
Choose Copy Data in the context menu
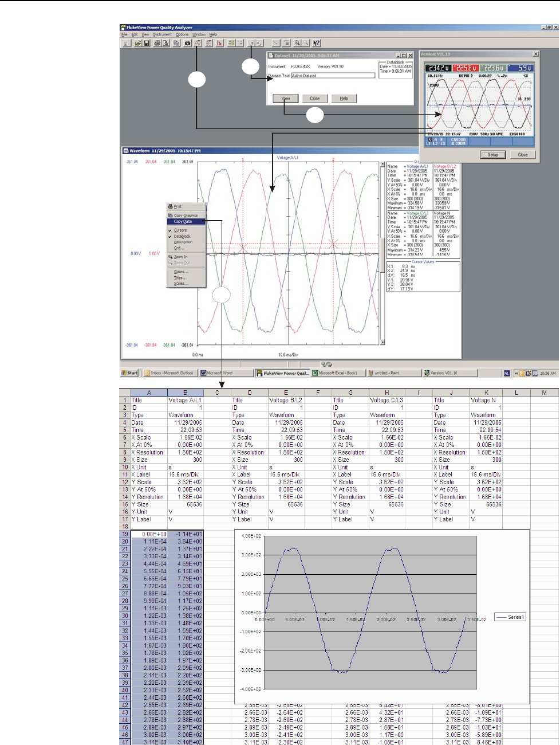(186, 221)
